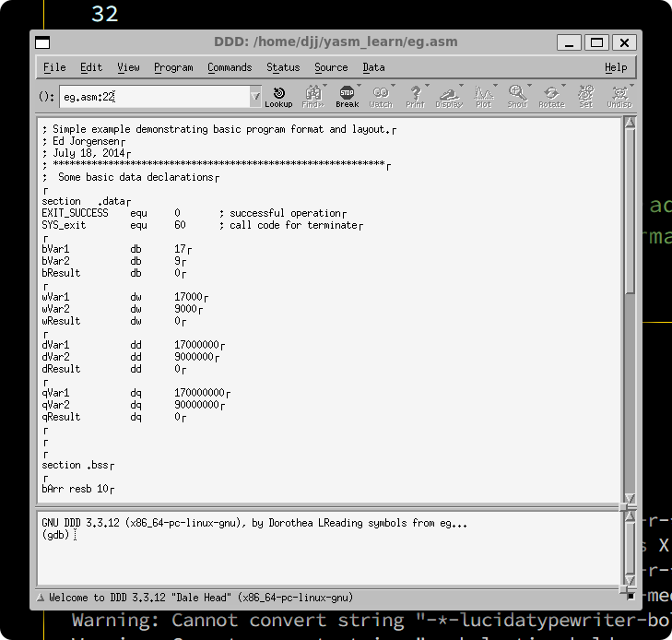Minimize the DDD window
672x640 pixels.
569,42
